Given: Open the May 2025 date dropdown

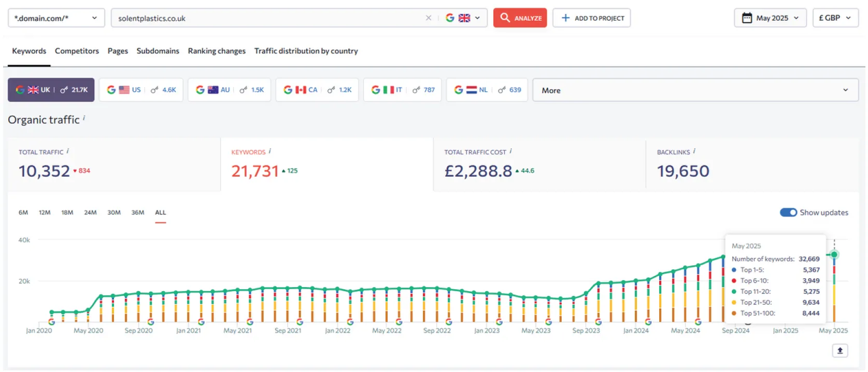Looking at the screenshot, I should [770, 18].
